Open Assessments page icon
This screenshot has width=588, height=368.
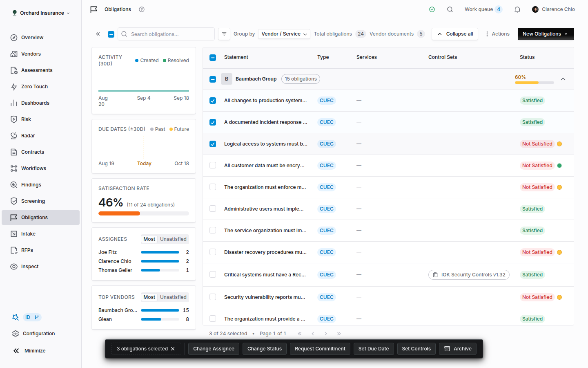[14, 70]
